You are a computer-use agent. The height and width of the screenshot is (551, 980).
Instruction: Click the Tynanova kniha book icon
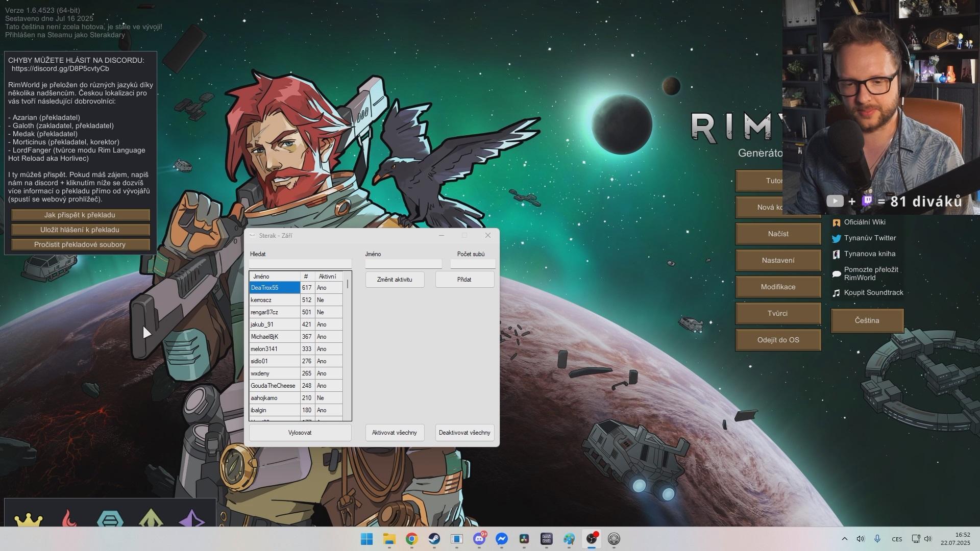(x=836, y=254)
